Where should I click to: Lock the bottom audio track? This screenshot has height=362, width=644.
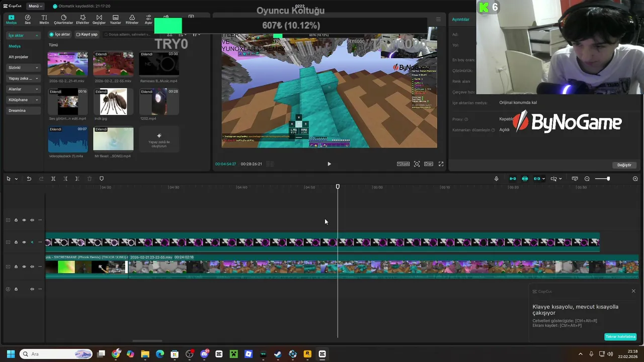[16, 289]
